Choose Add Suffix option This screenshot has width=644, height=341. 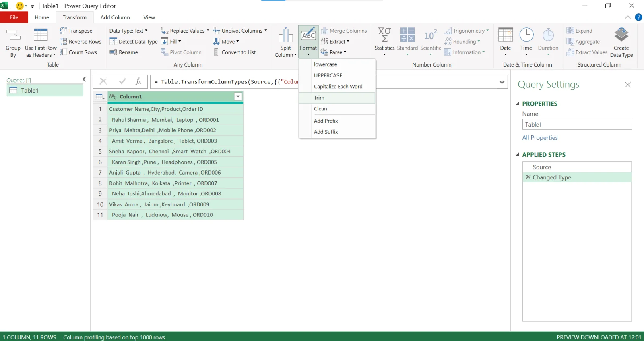(x=337, y=132)
